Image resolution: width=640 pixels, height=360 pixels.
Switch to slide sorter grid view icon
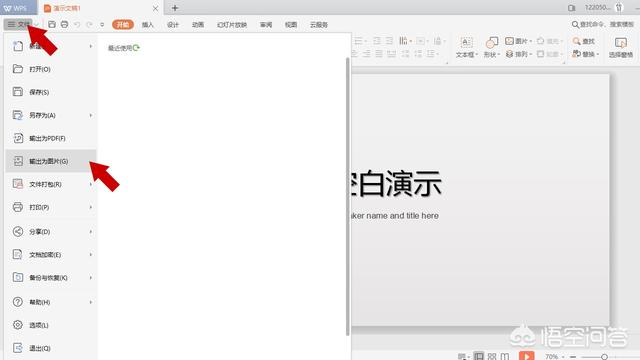[492, 356]
